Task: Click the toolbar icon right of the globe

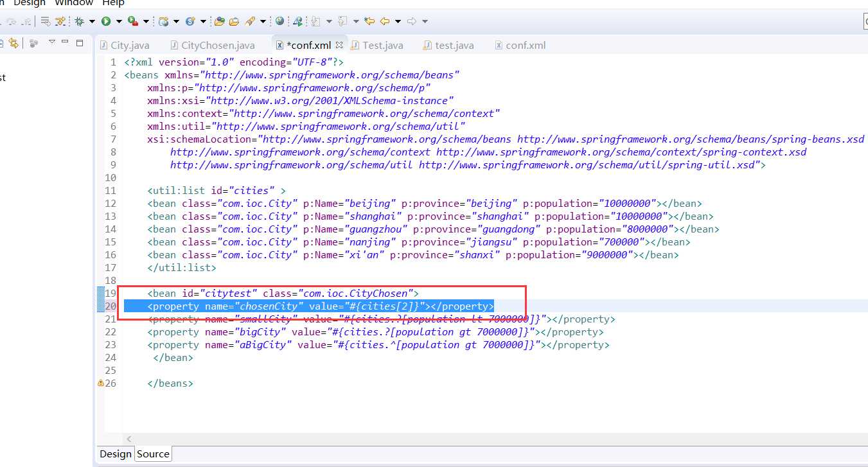Action: click(x=298, y=21)
